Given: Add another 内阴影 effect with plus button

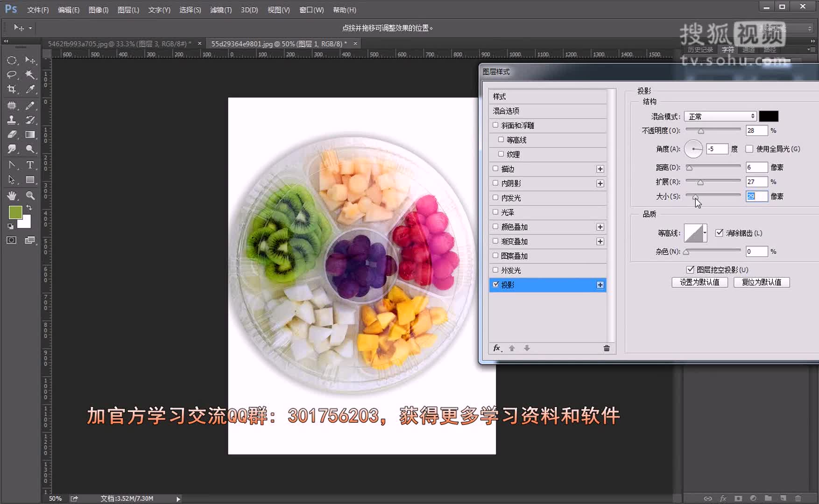Looking at the screenshot, I should pyautogui.click(x=600, y=183).
